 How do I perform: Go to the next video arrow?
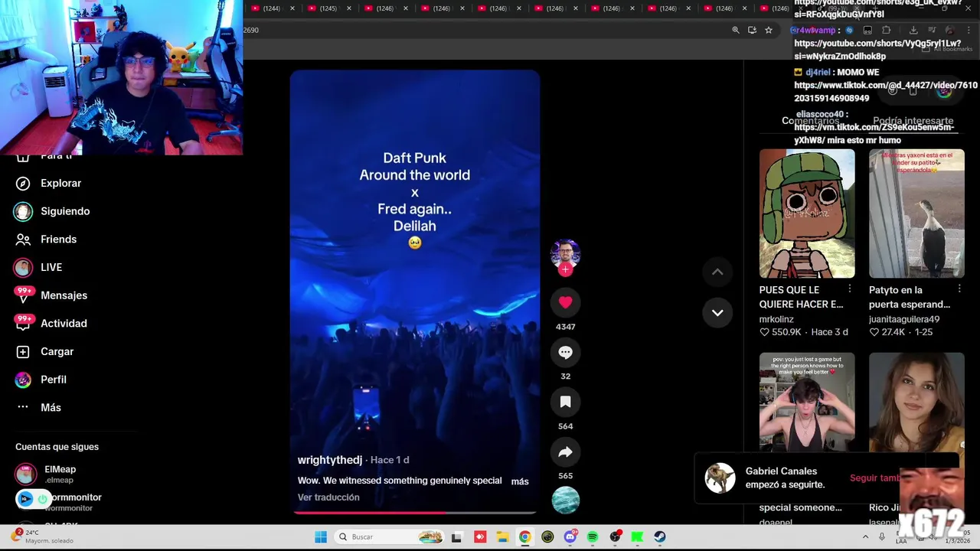[717, 312]
